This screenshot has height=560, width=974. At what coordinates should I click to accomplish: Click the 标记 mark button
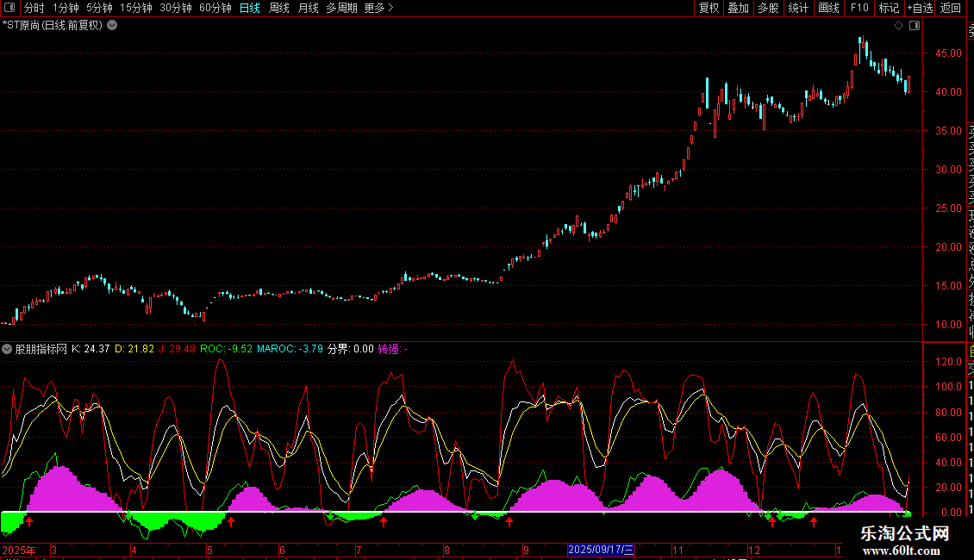coord(889,8)
